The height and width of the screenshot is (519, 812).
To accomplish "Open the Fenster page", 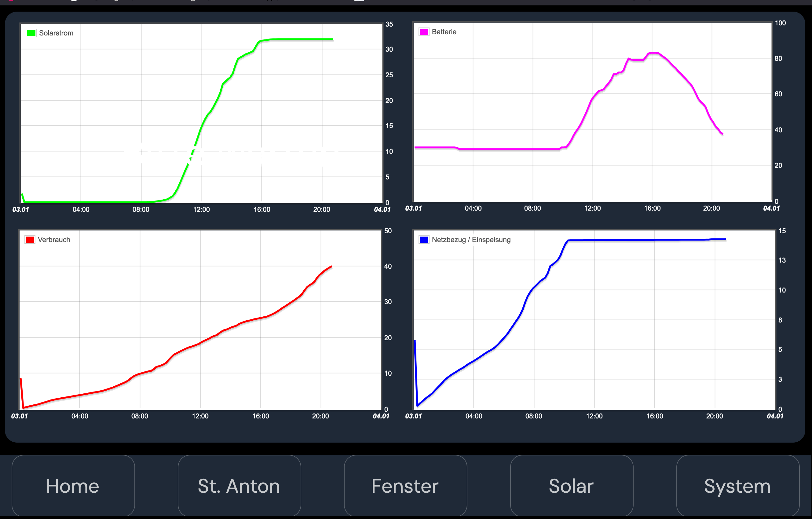I will pos(405,485).
